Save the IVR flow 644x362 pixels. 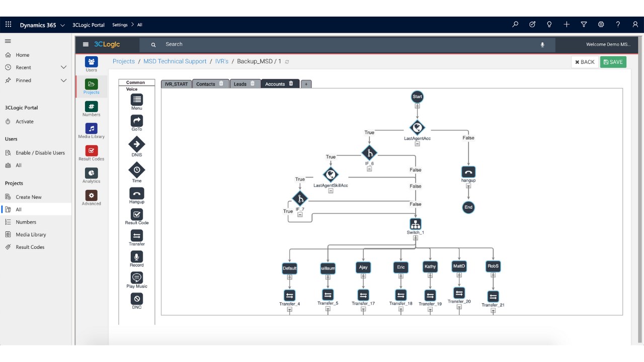tap(613, 62)
